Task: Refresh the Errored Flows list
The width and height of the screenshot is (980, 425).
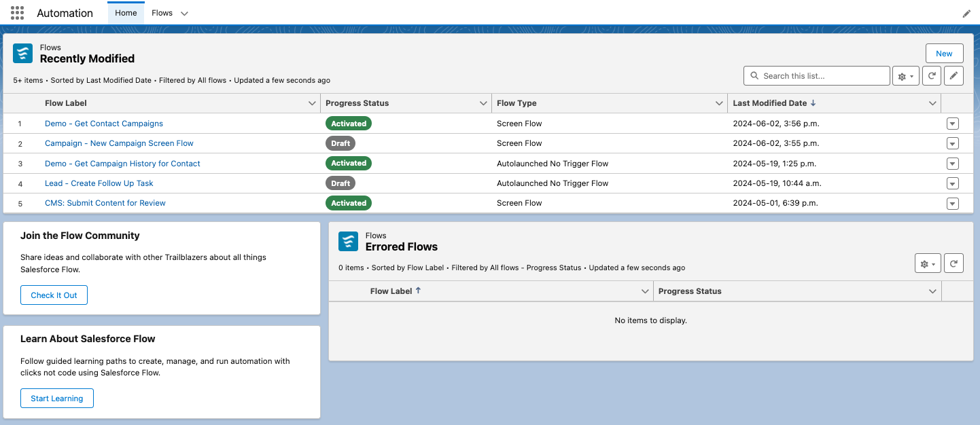Action: tap(954, 263)
